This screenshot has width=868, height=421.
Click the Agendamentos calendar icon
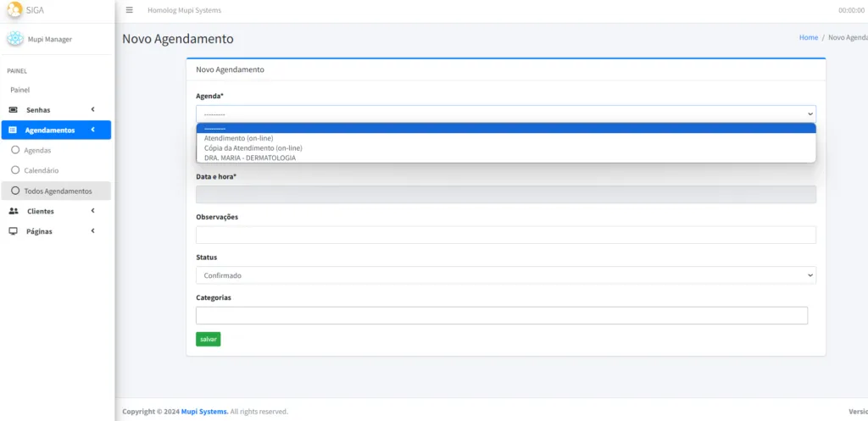(x=14, y=130)
